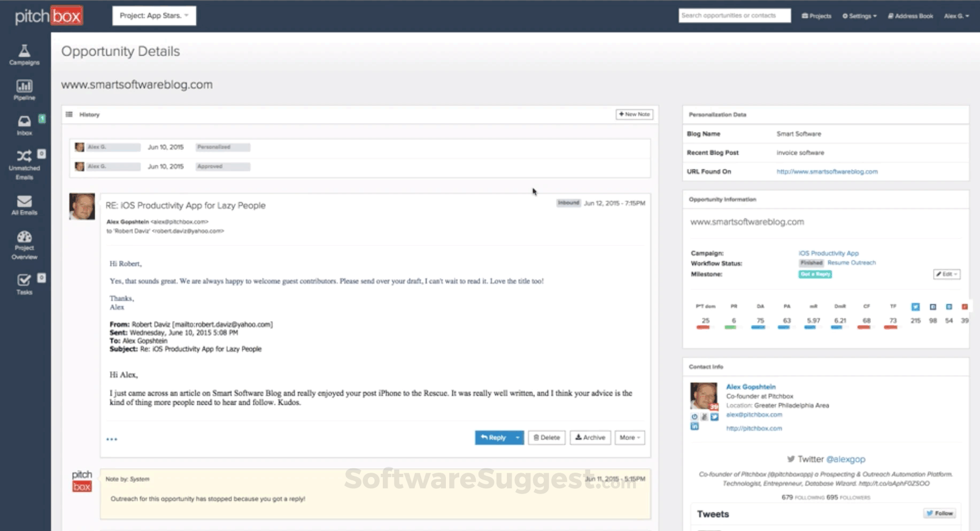Viewport: 980px width, 531px height.
Task: Expand the Reply dropdown arrow
Action: click(x=516, y=437)
